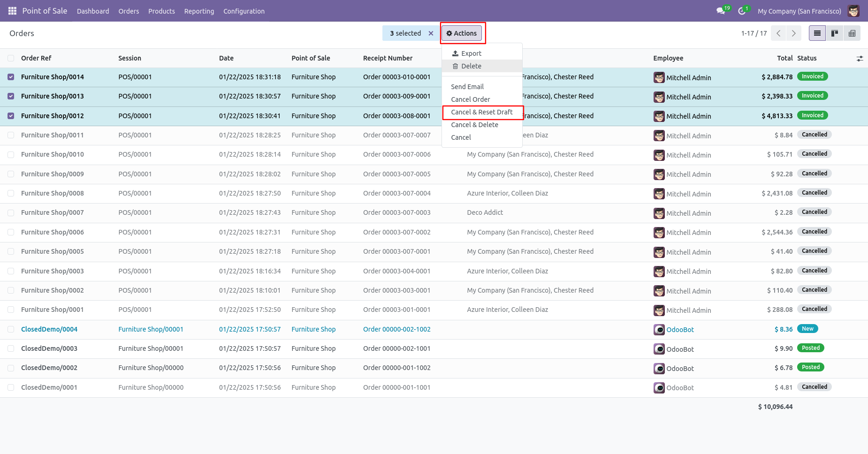Click the 3 selected indicator
The height and width of the screenshot is (454, 868).
point(405,33)
